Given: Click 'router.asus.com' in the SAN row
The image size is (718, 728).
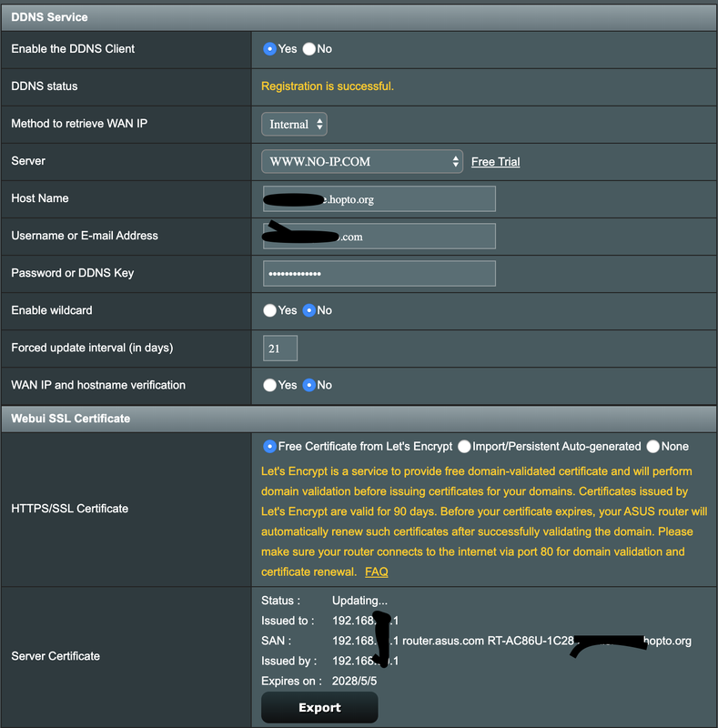Looking at the screenshot, I should coord(443,641).
